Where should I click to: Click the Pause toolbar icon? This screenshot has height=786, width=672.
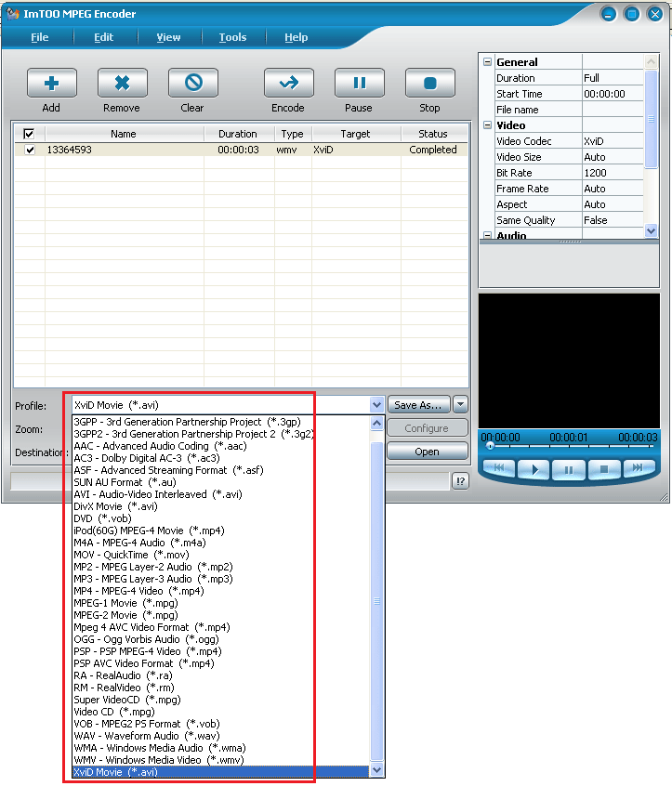coord(360,83)
